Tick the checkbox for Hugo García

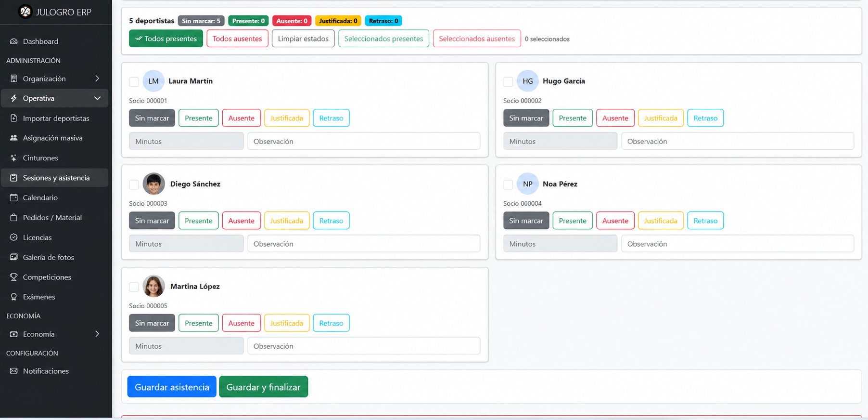pos(508,81)
